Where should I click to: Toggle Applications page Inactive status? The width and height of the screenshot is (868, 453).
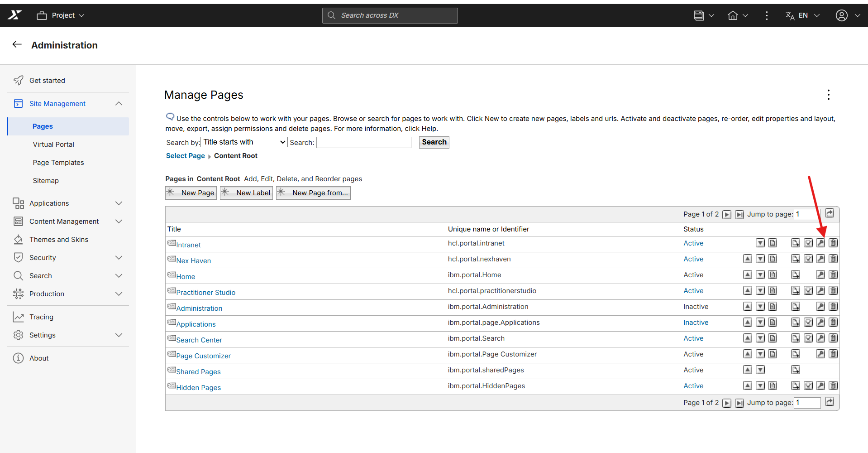696,323
